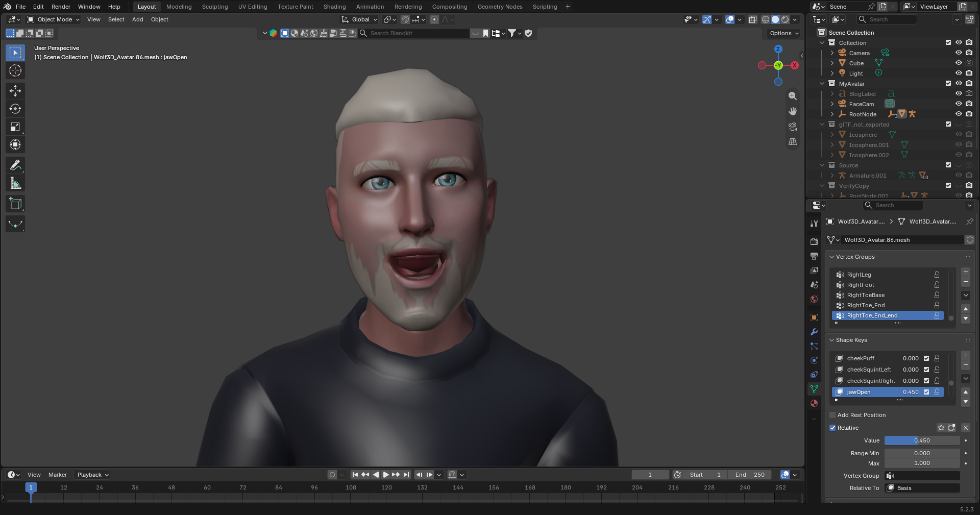The height and width of the screenshot is (515, 980).
Task: Uncheck the MyAvatar collection checkbox
Action: click(948, 84)
